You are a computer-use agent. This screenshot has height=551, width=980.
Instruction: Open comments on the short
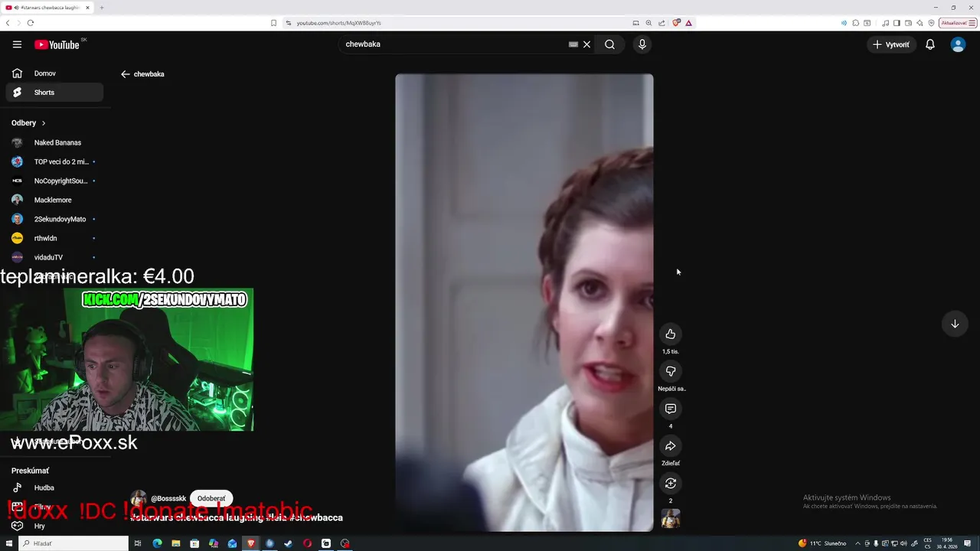671,409
